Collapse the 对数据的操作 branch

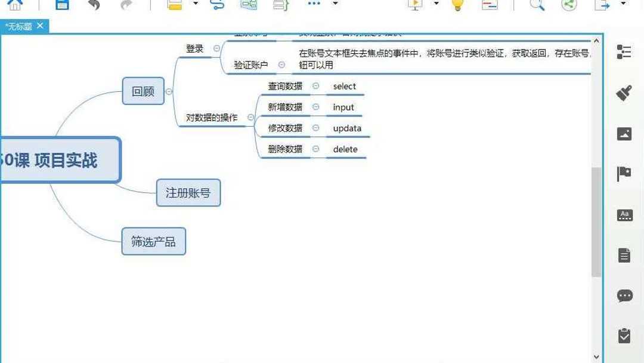(250, 118)
